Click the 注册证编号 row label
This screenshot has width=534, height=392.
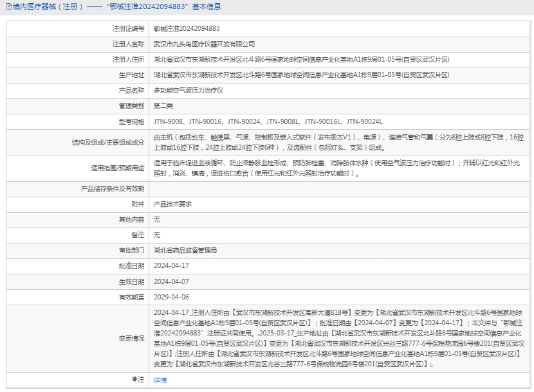pos(128,29)
